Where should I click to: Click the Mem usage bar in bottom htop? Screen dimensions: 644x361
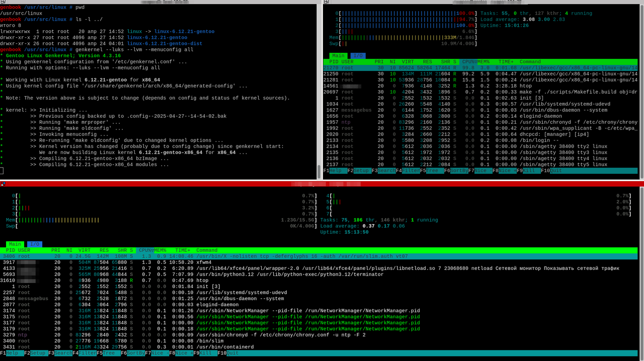click(161, 220)
